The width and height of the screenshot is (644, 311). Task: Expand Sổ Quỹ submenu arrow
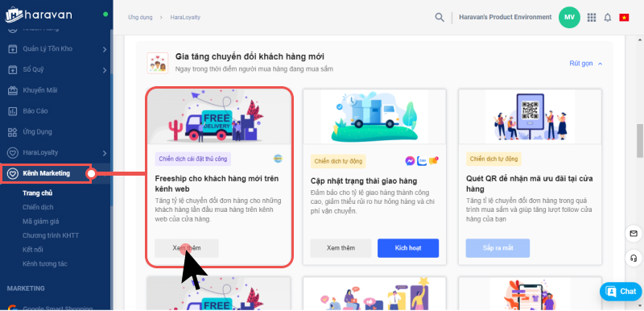[x=105, y=70]
